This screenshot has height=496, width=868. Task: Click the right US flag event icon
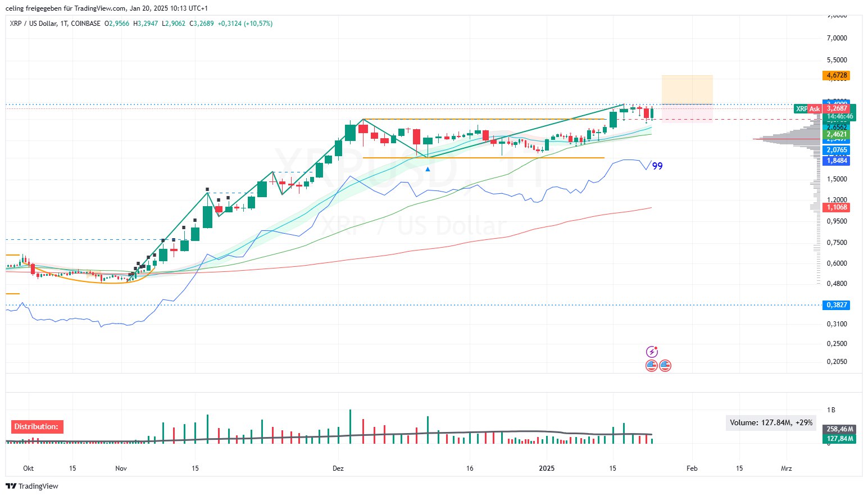click(x=665, y=366)
